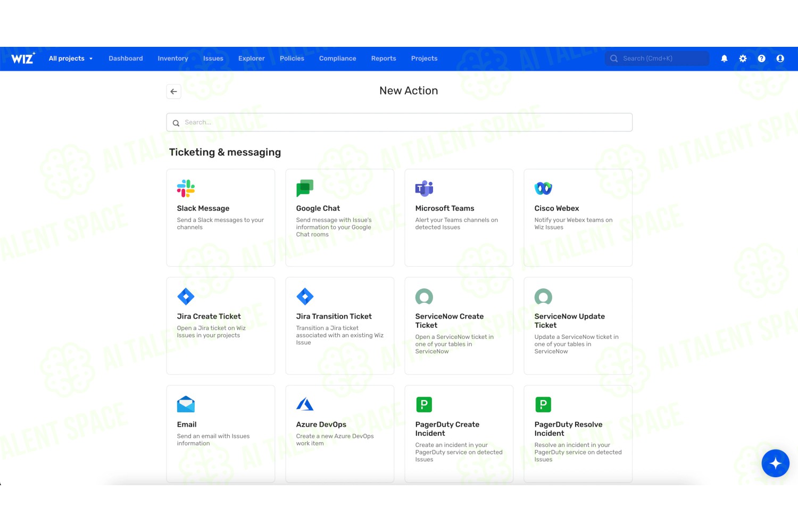
Task: Select Slack Message action title
Action: [203, 209]
